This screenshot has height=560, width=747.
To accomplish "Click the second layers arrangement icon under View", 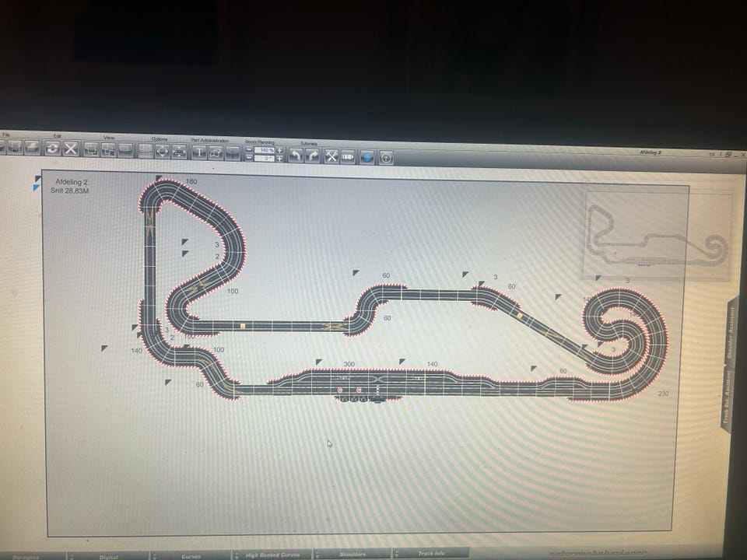I will 108,150.
